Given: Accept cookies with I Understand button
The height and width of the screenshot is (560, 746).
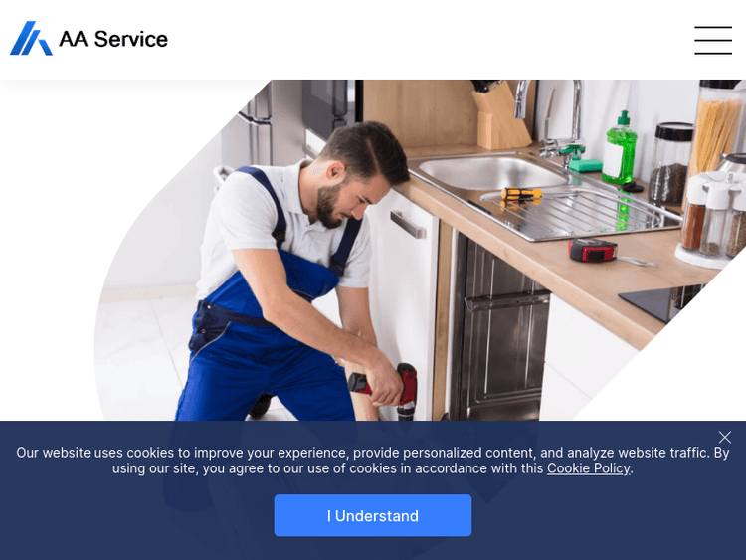Looking at the screenshot, I should click(x=373, y=515).
